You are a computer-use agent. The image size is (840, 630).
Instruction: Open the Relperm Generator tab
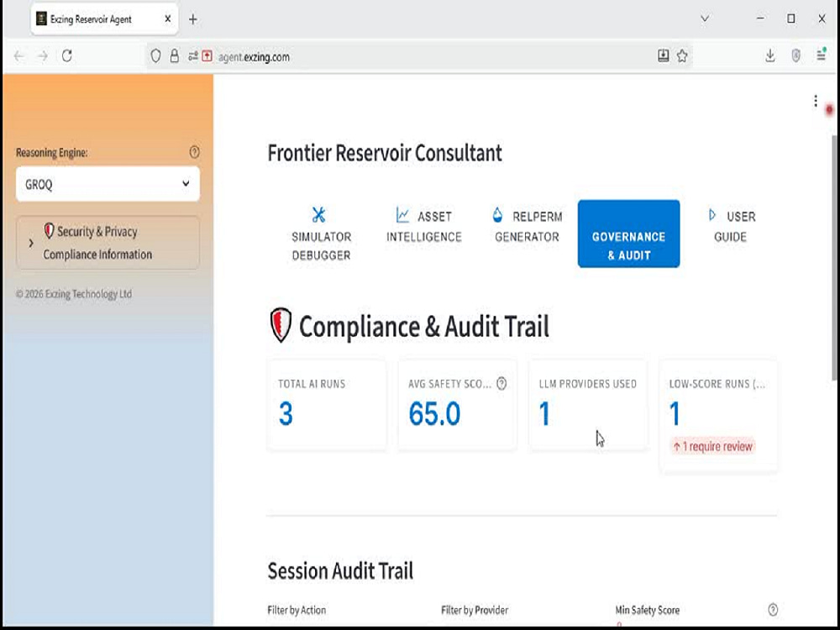527,226
